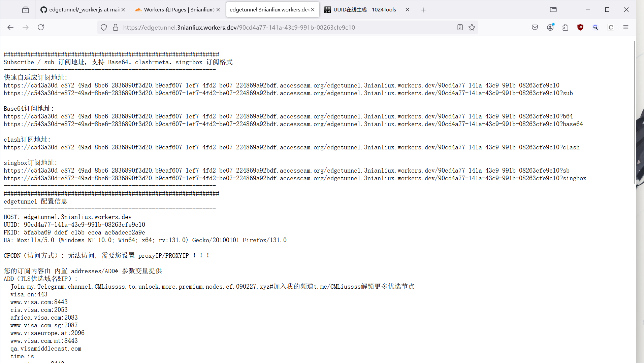Viewport: 644px width, 363px height.
Task: Close the edgetunnel.3nianliux.workers.dev tab
Action: pyautogui.click(x=313, y=10)
